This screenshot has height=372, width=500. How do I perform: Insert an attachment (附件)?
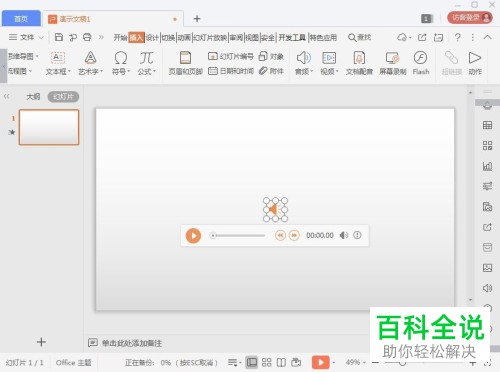(x=271, y=71)
